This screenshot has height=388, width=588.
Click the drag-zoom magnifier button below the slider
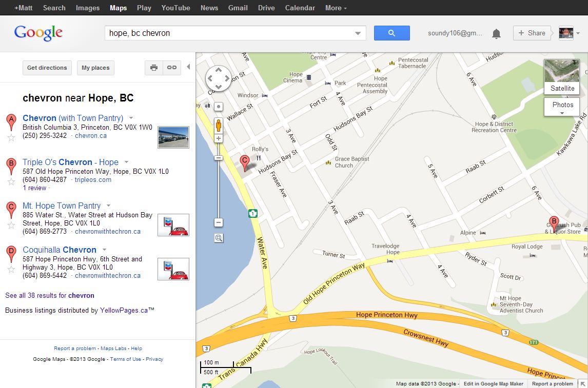pyautogui.click(x=219, y=238)
